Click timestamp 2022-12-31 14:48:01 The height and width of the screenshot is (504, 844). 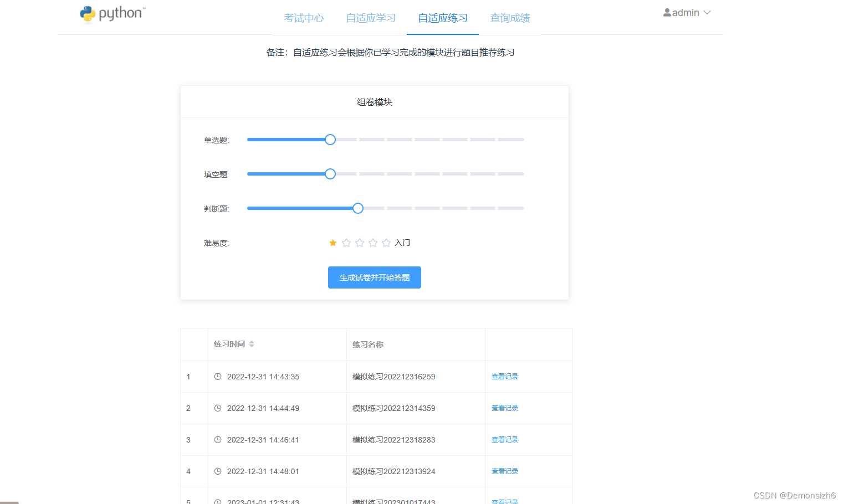[x=263, y=471]
